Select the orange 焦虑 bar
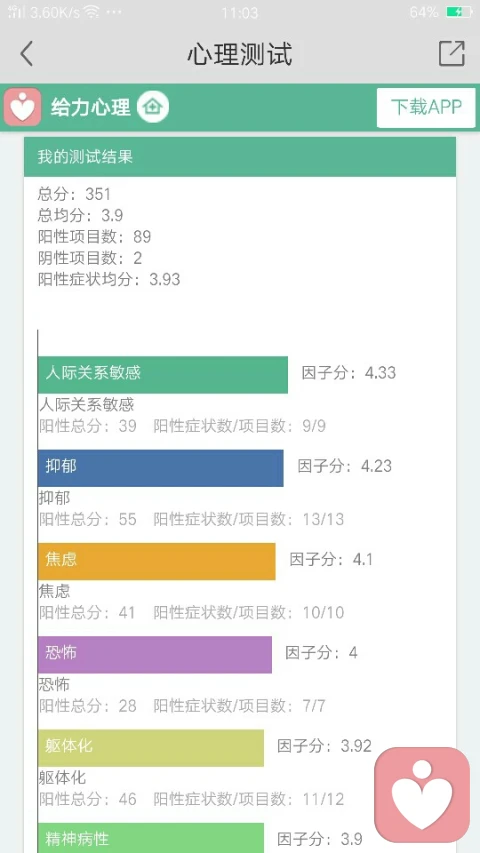480x853 pixels. [157, 561]
